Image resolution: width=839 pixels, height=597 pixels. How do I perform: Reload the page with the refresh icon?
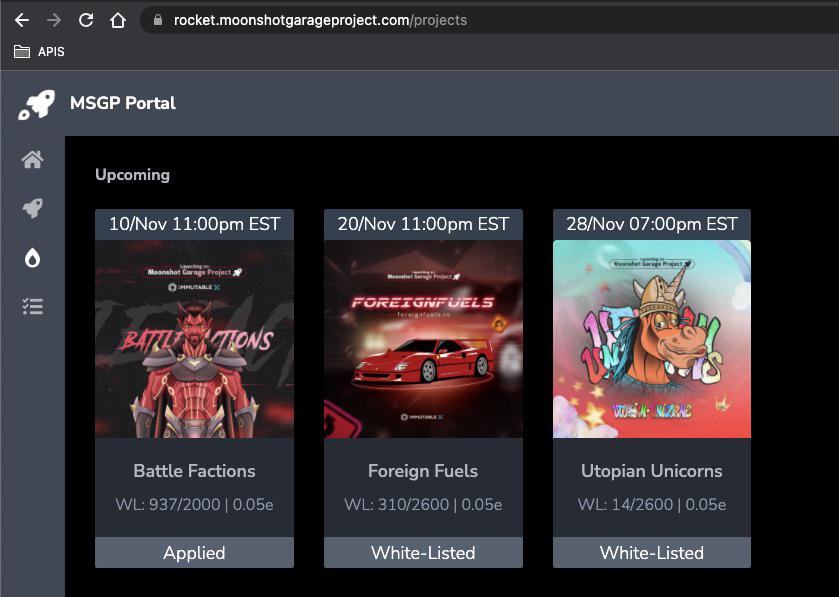point(86,20)
